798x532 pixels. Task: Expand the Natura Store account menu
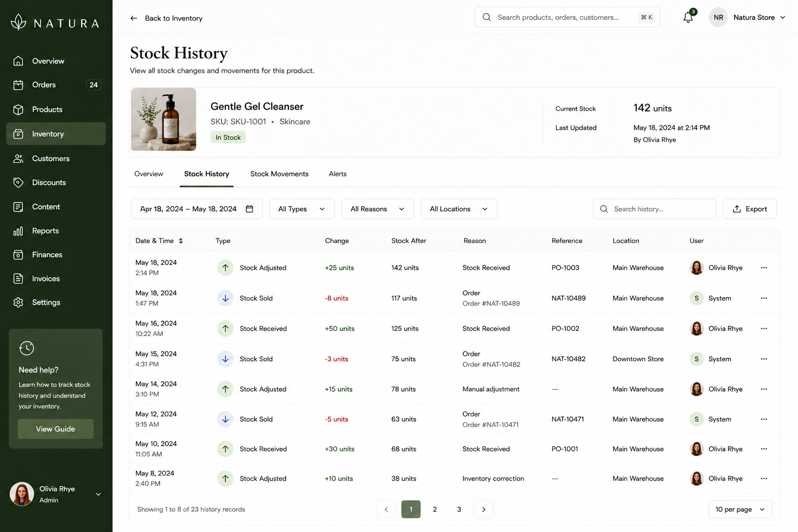point(747,17)
